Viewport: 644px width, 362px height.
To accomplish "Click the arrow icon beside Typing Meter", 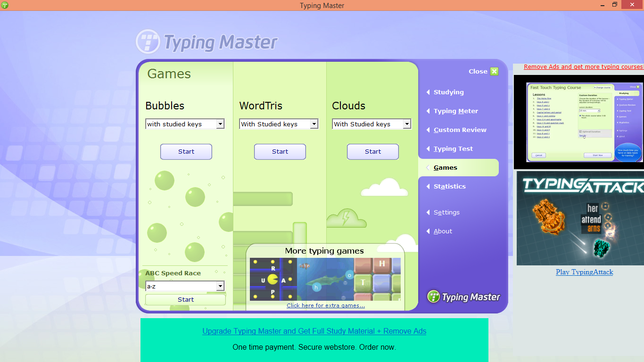I will (x=428, y=111).
